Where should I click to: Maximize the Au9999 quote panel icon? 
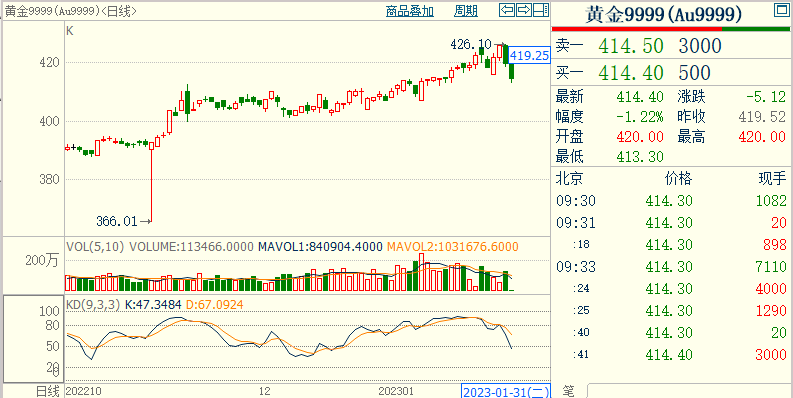coord(781,10)
